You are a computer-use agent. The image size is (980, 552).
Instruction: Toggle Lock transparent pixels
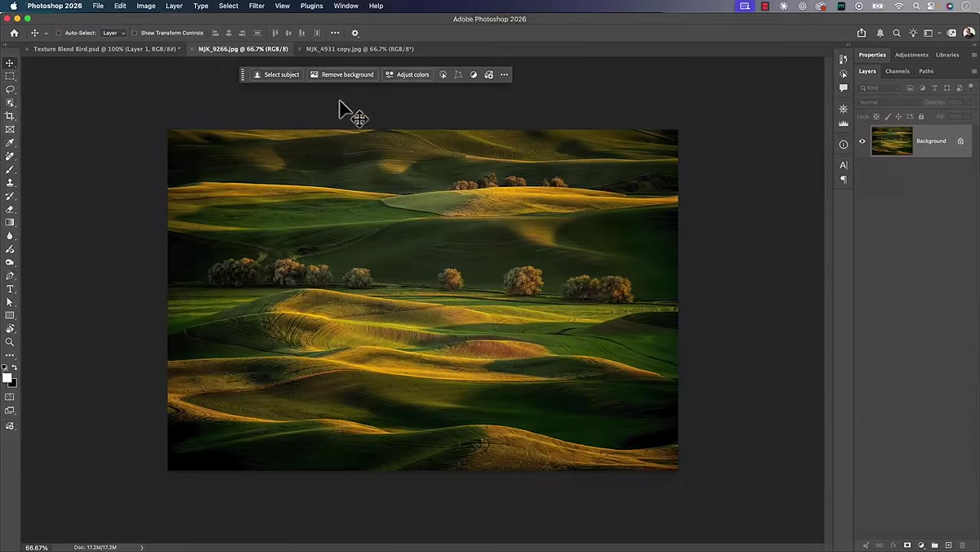877,117
